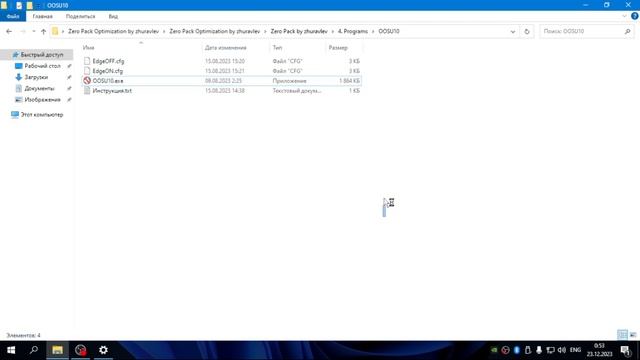Open Быстрый доступ in navigation pane
640x360 pixels.
coord(42,55)
